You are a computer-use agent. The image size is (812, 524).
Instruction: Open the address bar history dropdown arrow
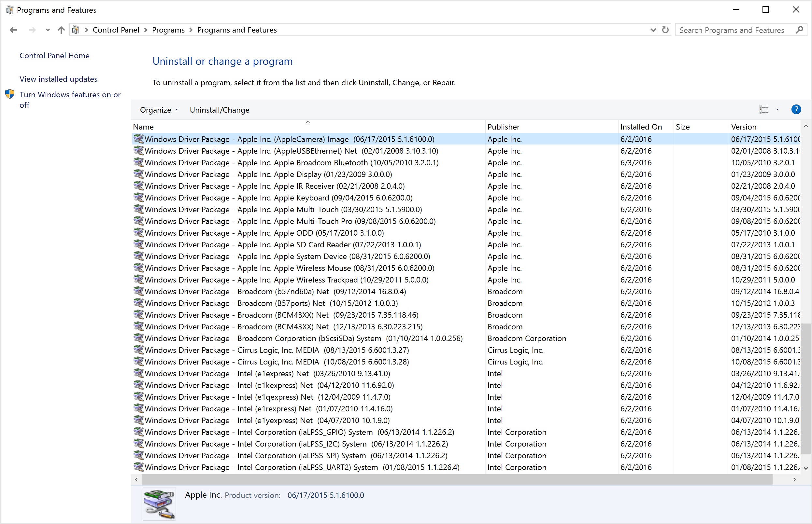(x=653, y=30)
